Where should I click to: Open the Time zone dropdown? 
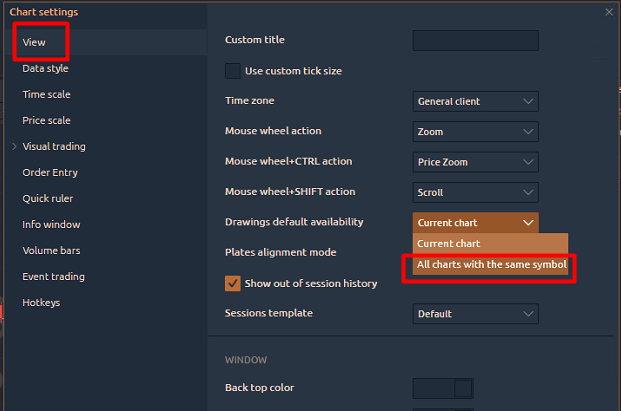point(475,101)
